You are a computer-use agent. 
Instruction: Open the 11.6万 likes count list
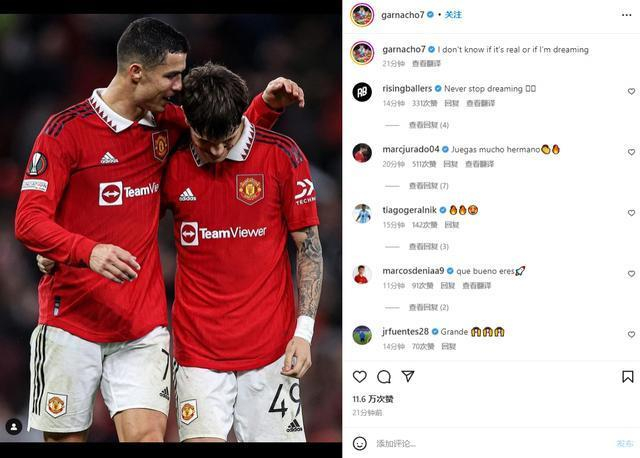[373, 399]
